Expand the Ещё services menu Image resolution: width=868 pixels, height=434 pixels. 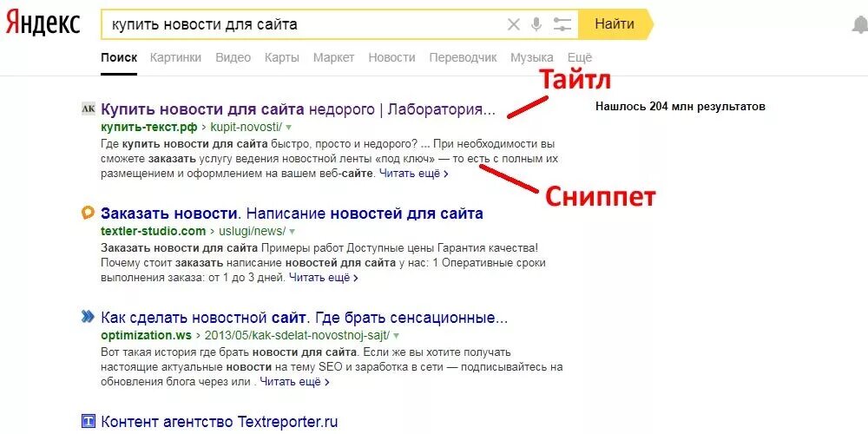click(x=580, y=57)
